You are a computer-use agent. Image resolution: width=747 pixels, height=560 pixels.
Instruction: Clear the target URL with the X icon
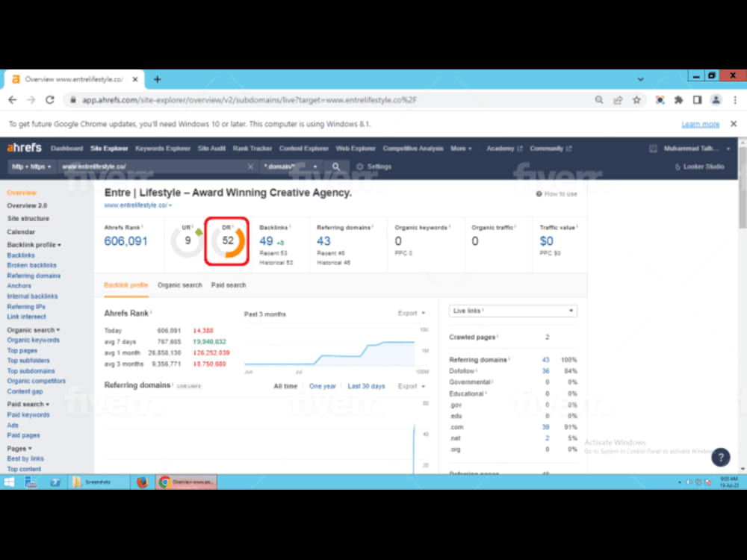point(250,167)
